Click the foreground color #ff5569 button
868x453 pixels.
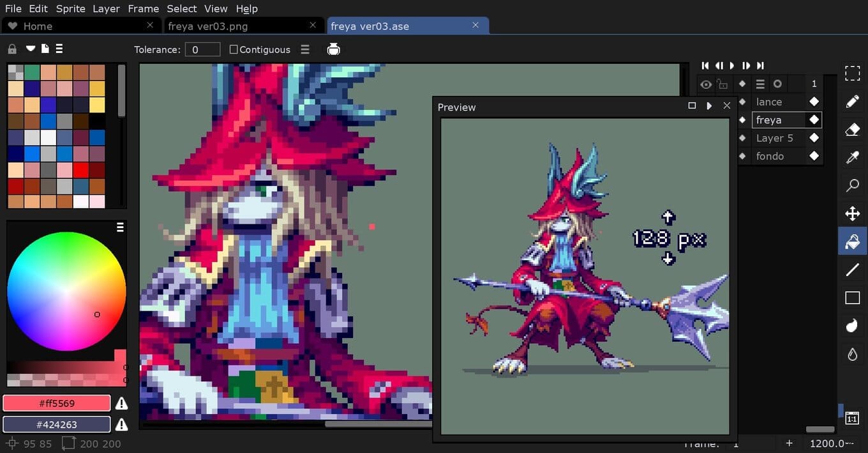(x=57, y=403)
